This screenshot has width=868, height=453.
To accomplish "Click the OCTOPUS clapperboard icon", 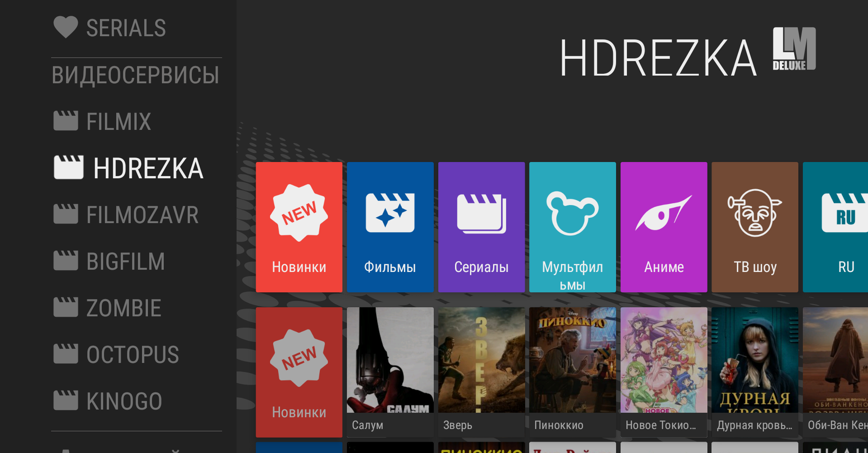I will click(x=66, y=354).
